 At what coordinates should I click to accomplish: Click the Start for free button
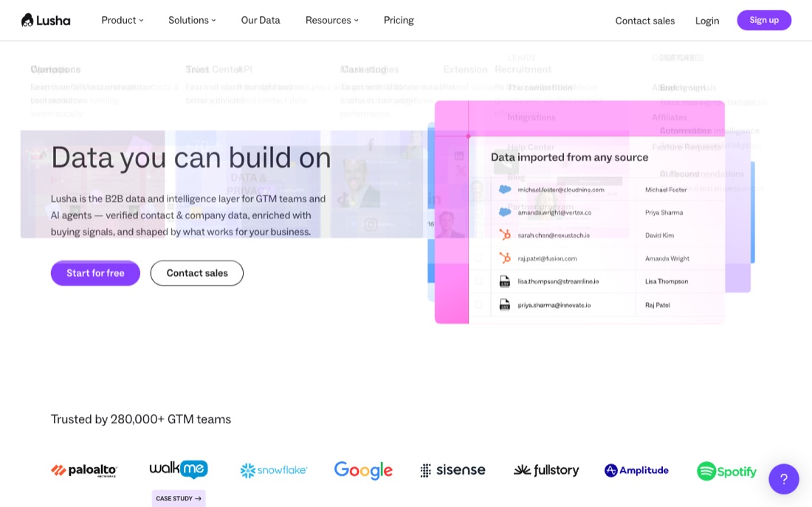coord(95,273)
